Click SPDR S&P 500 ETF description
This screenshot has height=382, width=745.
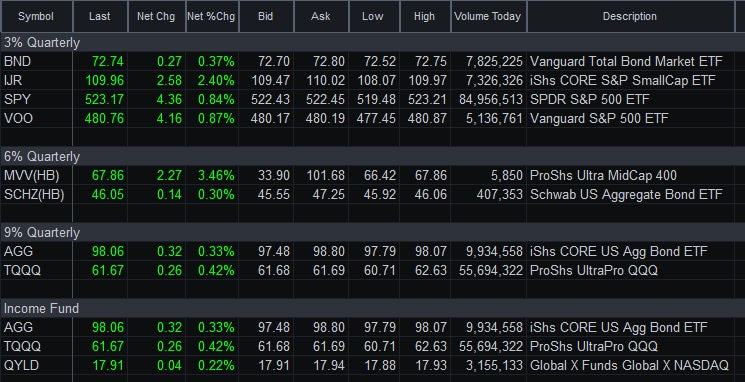[x=590, y=99]
